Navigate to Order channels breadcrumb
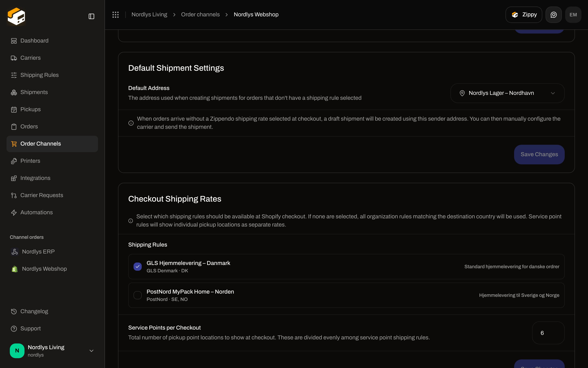588x368 pixels. click(200, 15)
